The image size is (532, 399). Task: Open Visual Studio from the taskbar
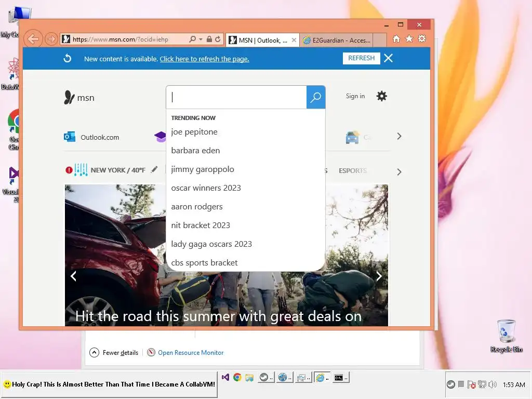click(225, 377)
